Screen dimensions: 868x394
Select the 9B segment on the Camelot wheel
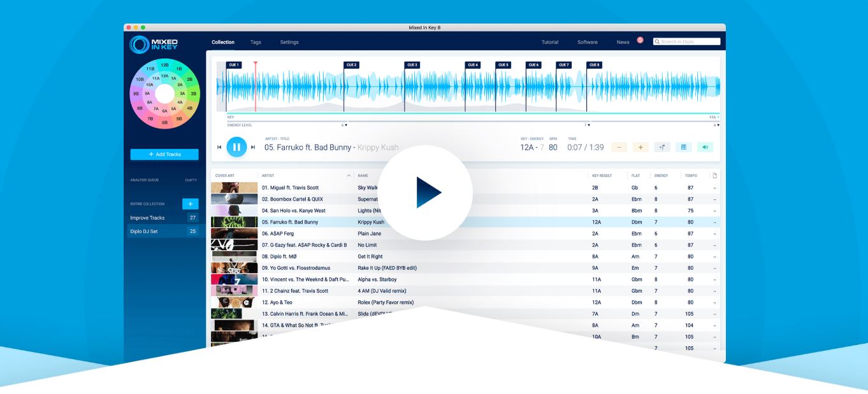tap(136, 94)
